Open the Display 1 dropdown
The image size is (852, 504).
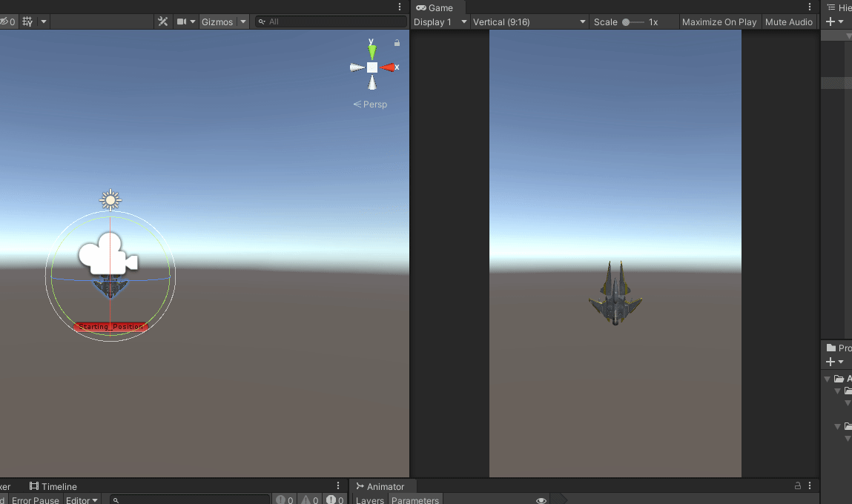point(440,21)
